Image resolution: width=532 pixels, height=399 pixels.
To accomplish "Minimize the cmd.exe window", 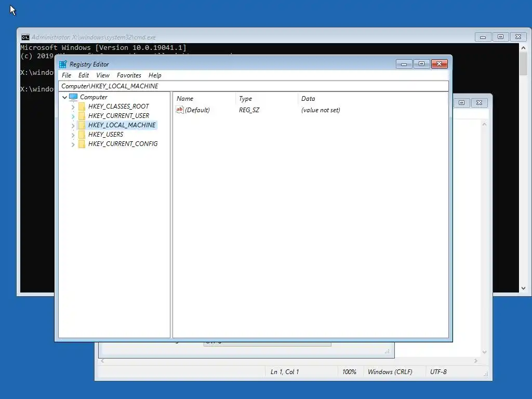I will 483,37.
